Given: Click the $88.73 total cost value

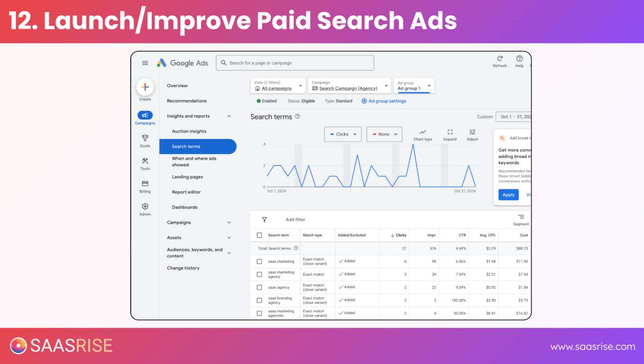Looking at the screenshot, I should click(522, 248).
